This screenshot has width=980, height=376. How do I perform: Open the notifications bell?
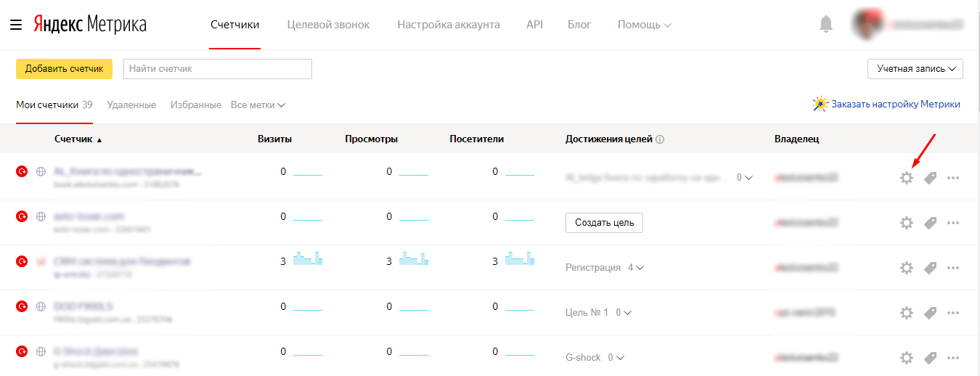point(826,24)
